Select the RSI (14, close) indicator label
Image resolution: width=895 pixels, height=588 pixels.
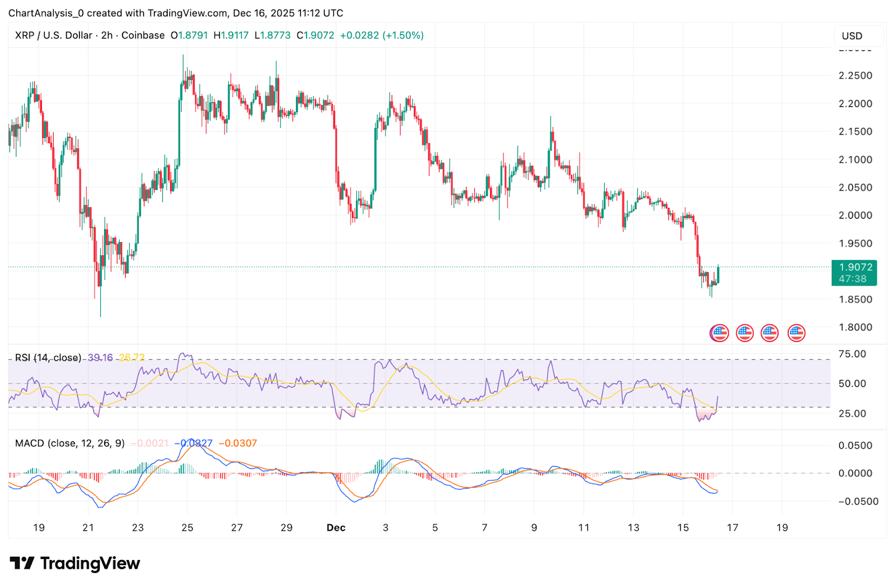click(48, 358)
